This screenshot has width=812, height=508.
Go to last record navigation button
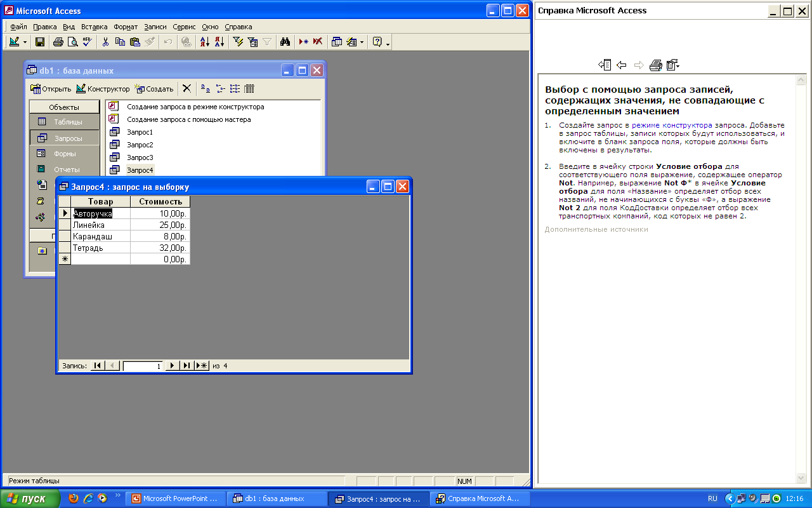187,366
